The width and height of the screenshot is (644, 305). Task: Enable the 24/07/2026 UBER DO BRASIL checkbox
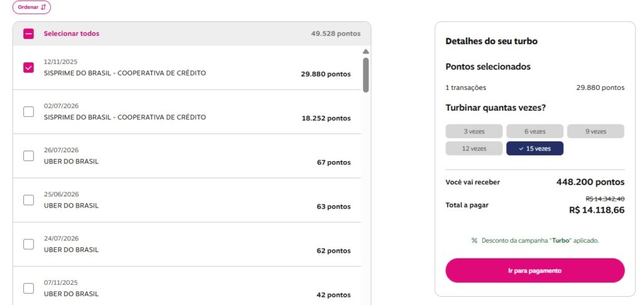pos(28,244)
